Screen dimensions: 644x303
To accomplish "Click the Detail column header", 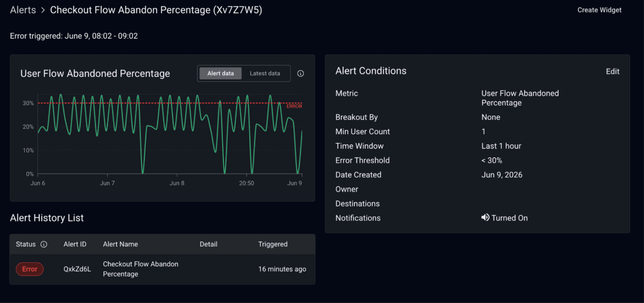I will [x=208, y=244].
